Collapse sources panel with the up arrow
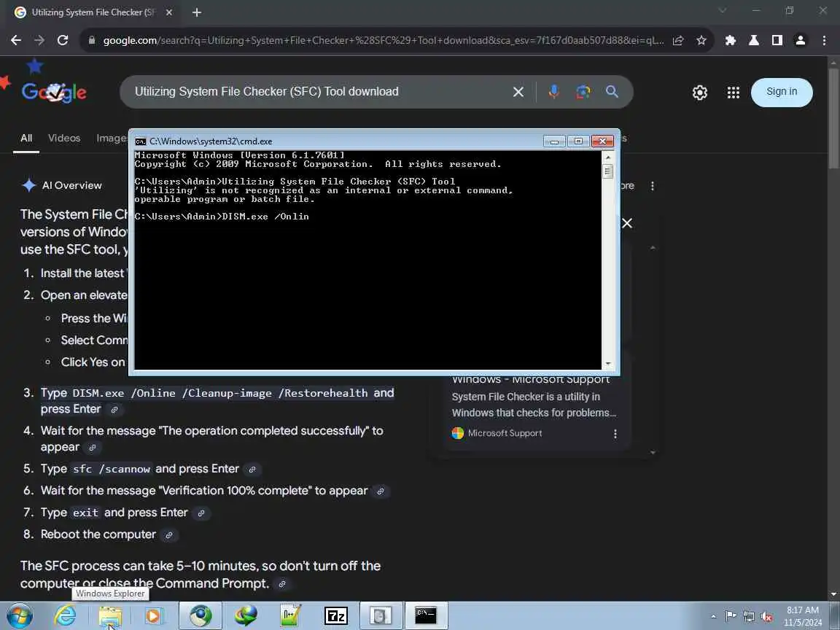Image resolution: width=840 pixels, height=630 pixels. tap(653, 247)
